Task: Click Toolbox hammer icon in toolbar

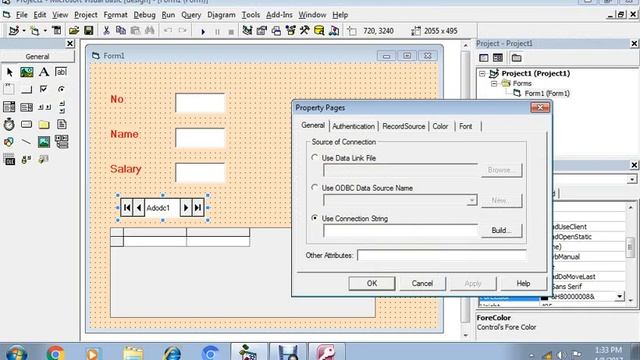Action: pos(304,31)
